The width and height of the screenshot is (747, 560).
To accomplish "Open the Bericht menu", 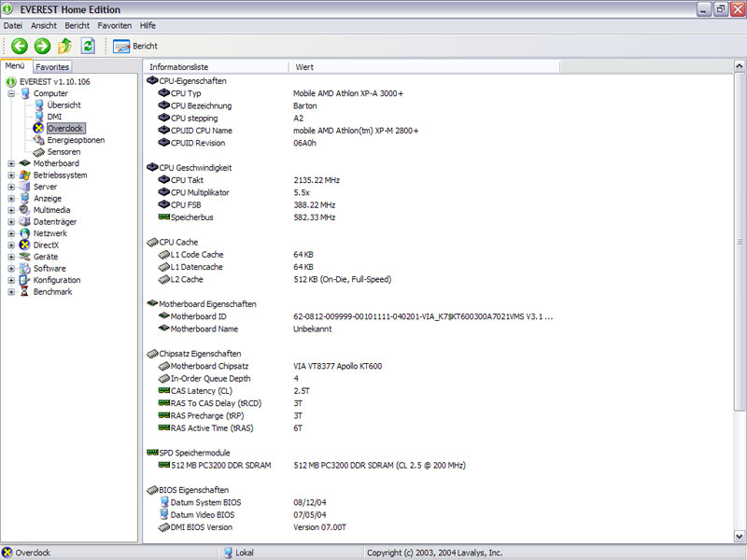I will click(78, 26).
